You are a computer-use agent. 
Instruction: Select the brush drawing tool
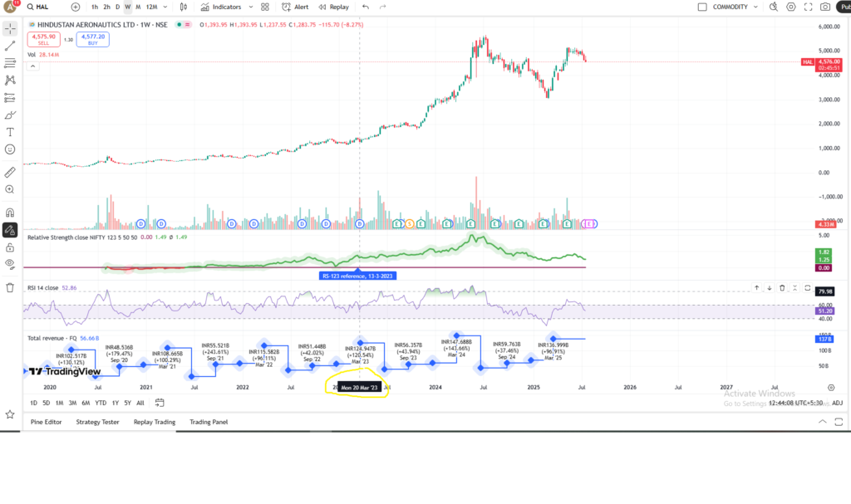tap(10, 115)
